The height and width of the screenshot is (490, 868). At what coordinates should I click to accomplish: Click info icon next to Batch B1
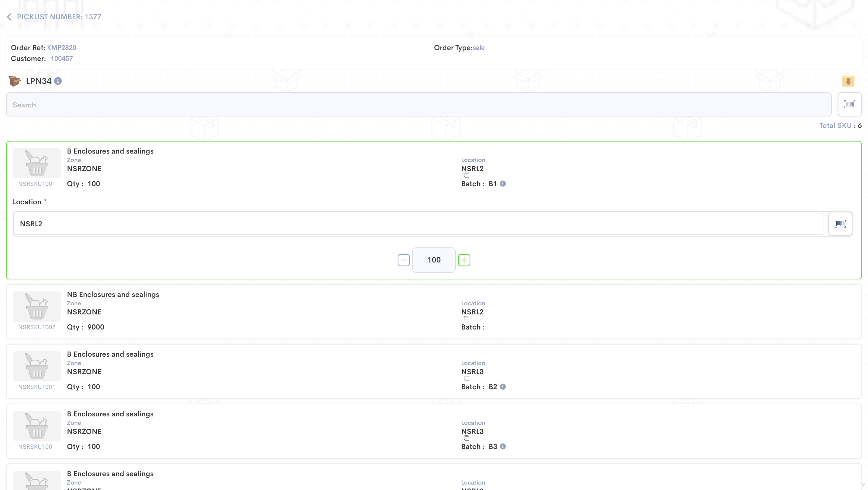point(502,184)
